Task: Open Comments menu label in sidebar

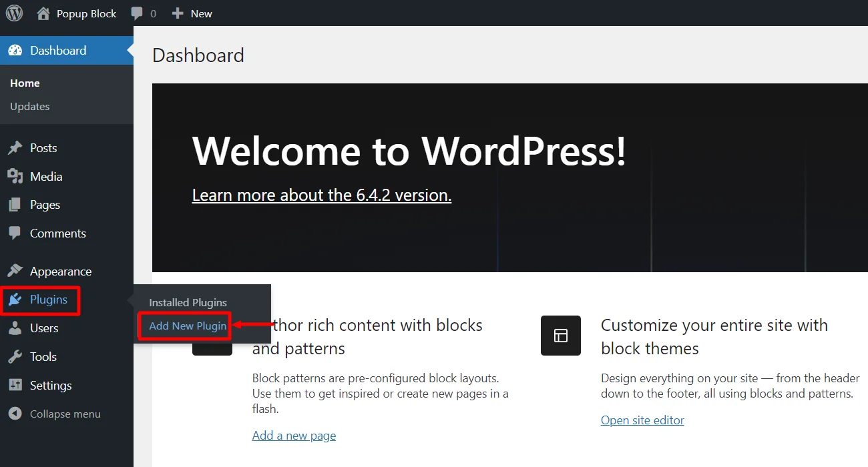Action: [x=58, y=233]
